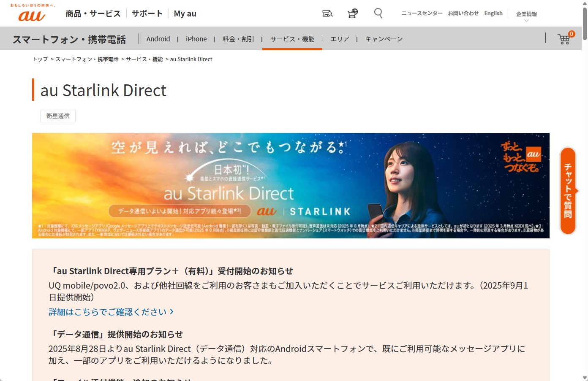Open the 商品・サービス mega menu
The image size is (588, 381).
[x=92, y=13]
